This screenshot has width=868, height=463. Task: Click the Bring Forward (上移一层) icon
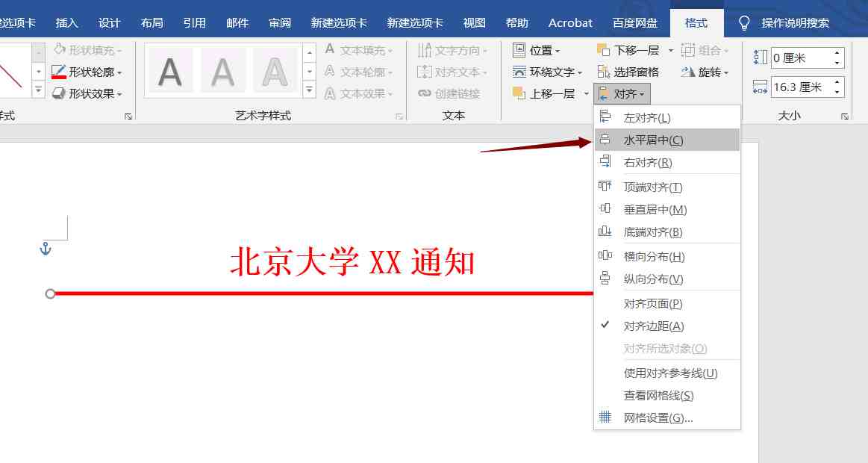[519, 93]
